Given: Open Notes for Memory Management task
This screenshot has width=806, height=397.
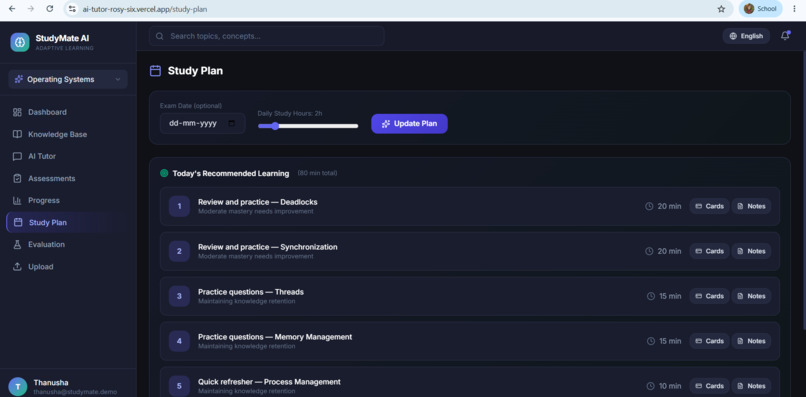Looking at the screenshot, I should click(x=752, y=341).
